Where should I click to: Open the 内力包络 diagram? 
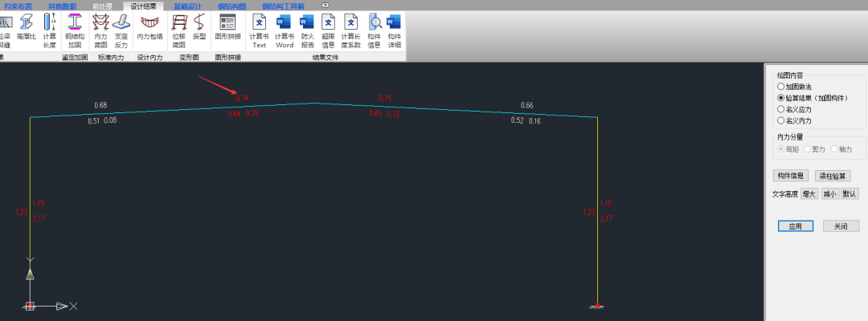149,27
